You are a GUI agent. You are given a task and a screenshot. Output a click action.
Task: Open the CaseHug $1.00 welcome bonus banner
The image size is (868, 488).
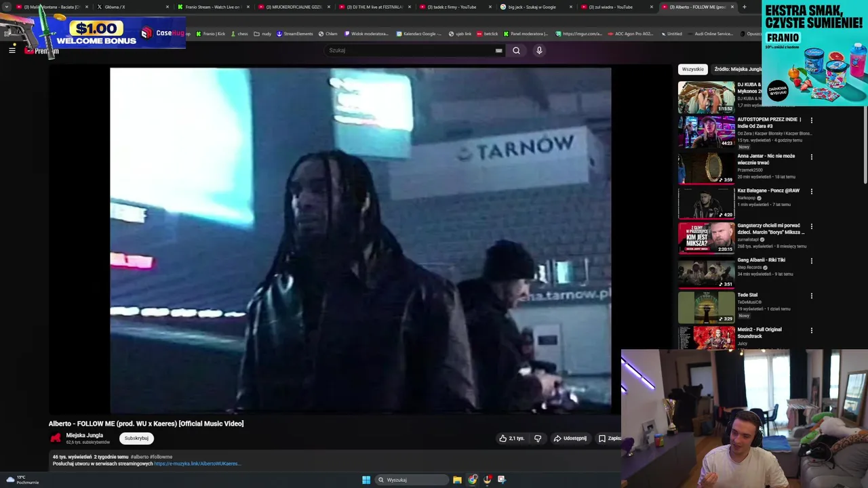pyautogui.click(x=93, y=33)
